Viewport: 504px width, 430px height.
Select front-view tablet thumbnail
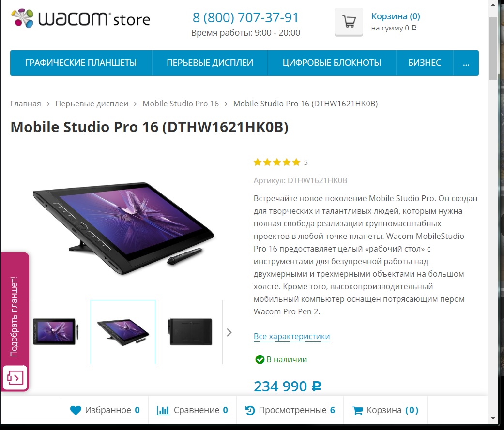tap(56, 332)
